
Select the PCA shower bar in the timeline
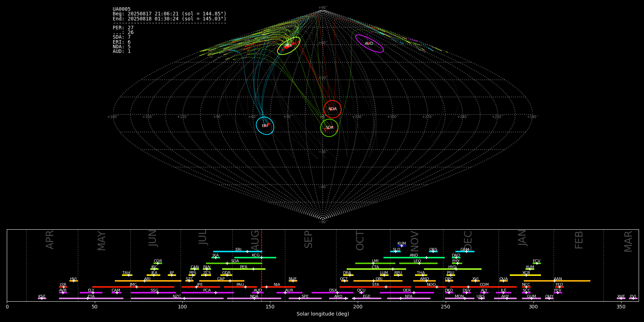(208, 293)
